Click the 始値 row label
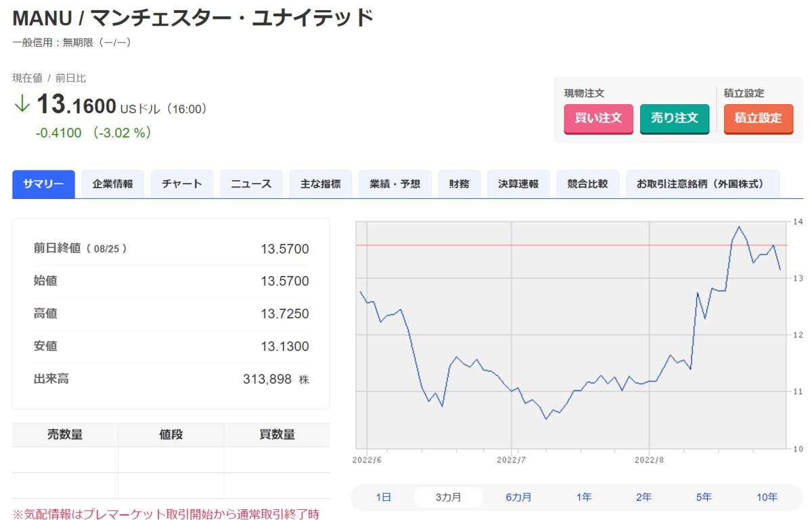Image resolution: width=812 pixels, height=520 pixels. (x=45, y=281)
